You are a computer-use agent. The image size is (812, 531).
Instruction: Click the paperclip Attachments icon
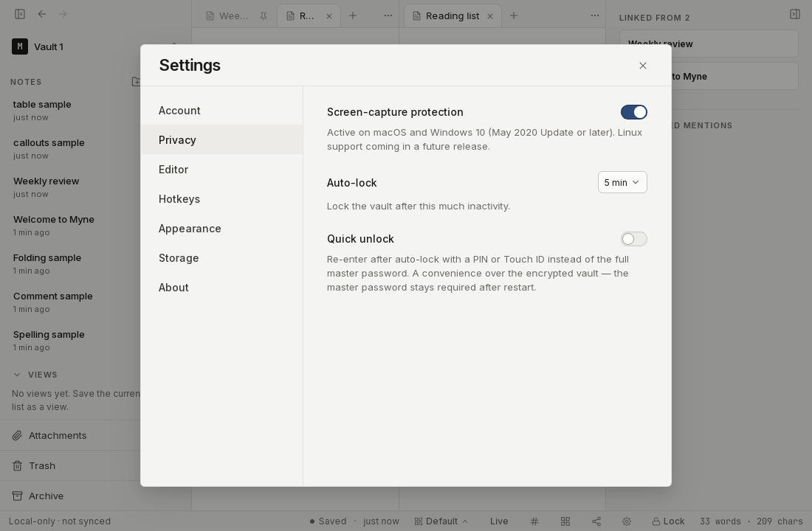click(x=17, y=435)
